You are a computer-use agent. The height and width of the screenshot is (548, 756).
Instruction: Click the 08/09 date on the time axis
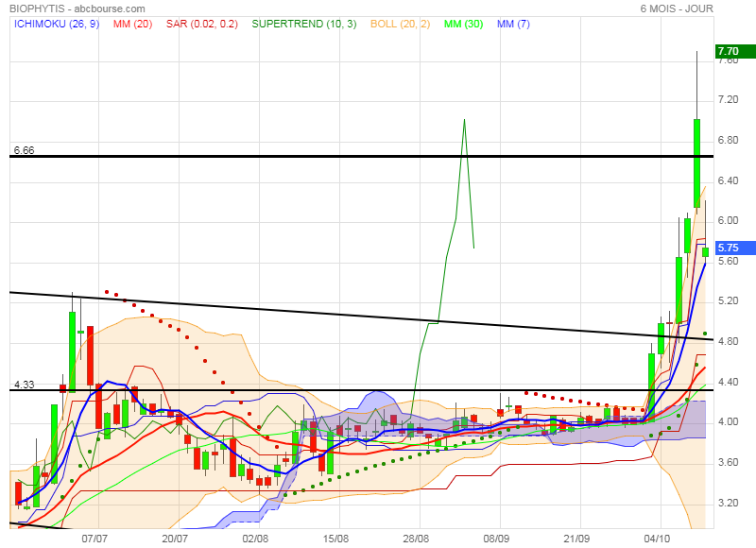(496, 539)
